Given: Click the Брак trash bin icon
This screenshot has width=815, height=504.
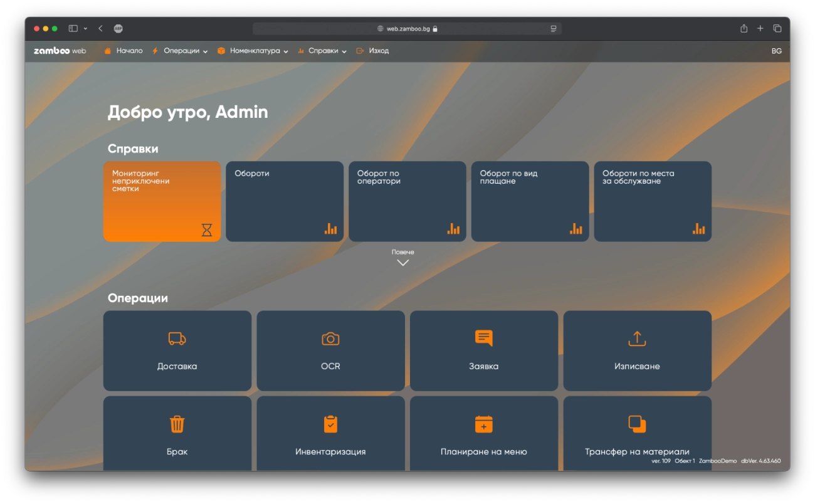Looking at the screenshot, I should coord(177,424).
